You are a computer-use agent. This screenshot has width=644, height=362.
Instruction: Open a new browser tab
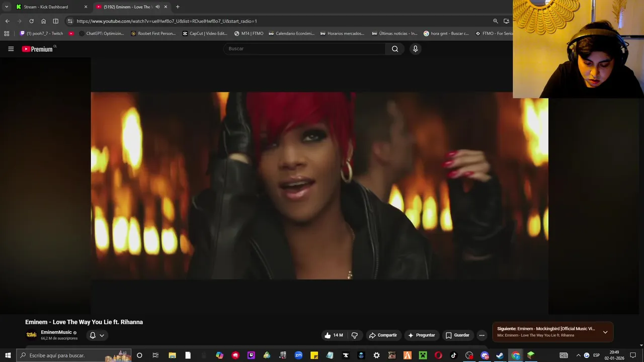[x=178, y=7]
